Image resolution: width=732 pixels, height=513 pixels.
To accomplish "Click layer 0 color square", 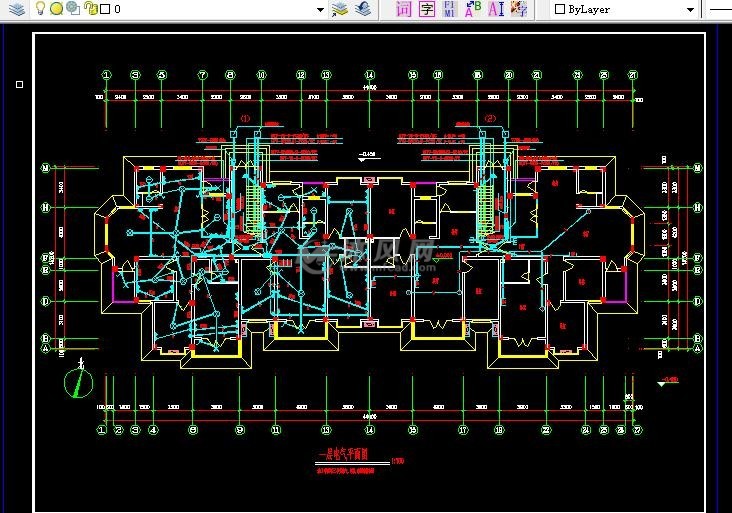I will tap(105, 9).
